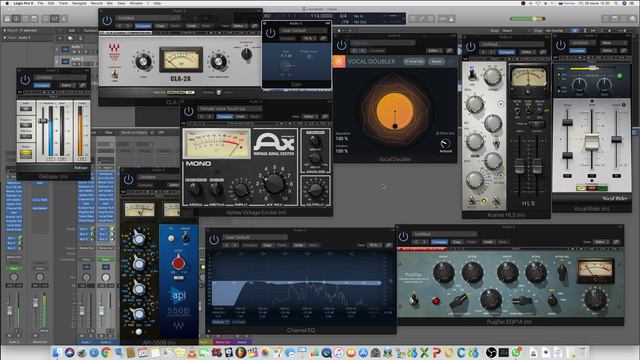Toggle the Inspector button in the main toolbar
The width and height of the screenshot is (640, 360).
[16, 19]
